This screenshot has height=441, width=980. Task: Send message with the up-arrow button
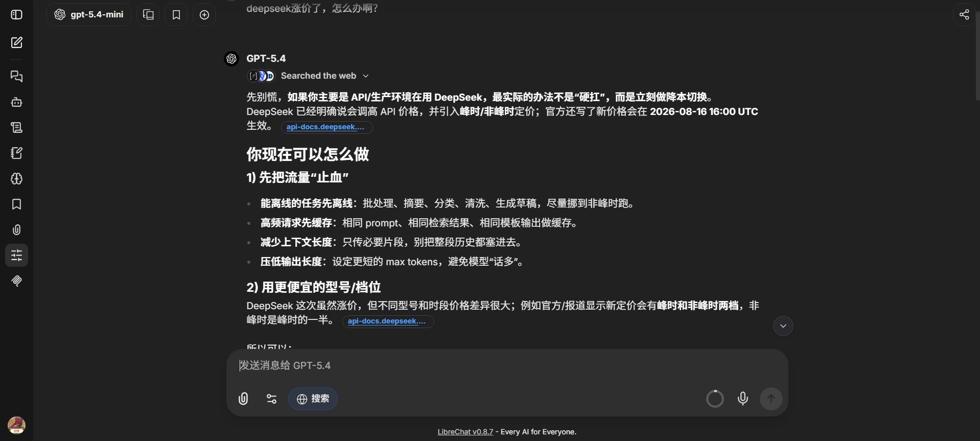771,399
